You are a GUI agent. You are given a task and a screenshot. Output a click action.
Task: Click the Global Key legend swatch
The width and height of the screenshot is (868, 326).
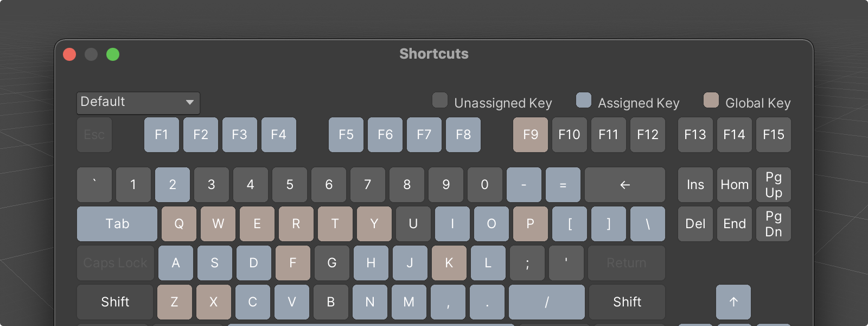[711, 101]
